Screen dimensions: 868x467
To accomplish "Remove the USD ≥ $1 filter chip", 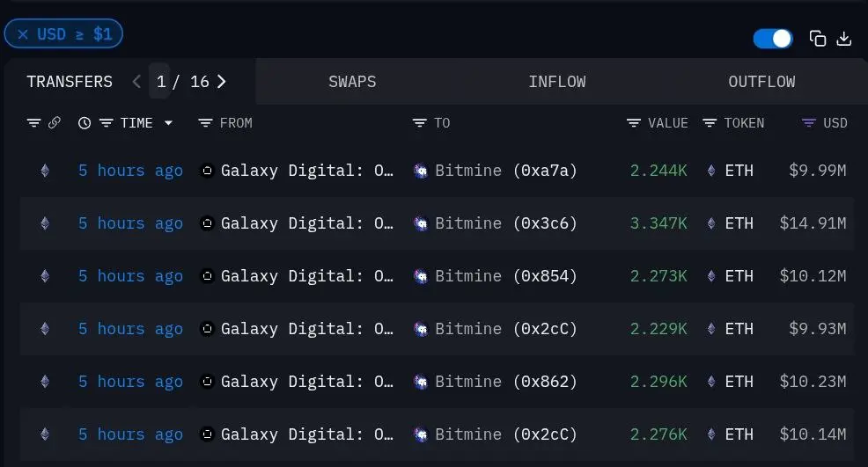I will [x=23, y=34].
